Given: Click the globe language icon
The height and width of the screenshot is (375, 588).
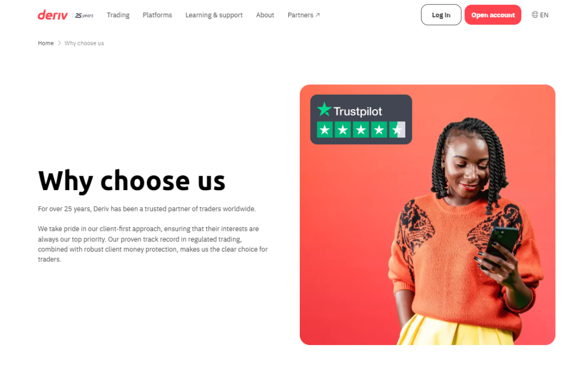Looking at the screenshot, I should pyautogui.click(x=535, y=14).
